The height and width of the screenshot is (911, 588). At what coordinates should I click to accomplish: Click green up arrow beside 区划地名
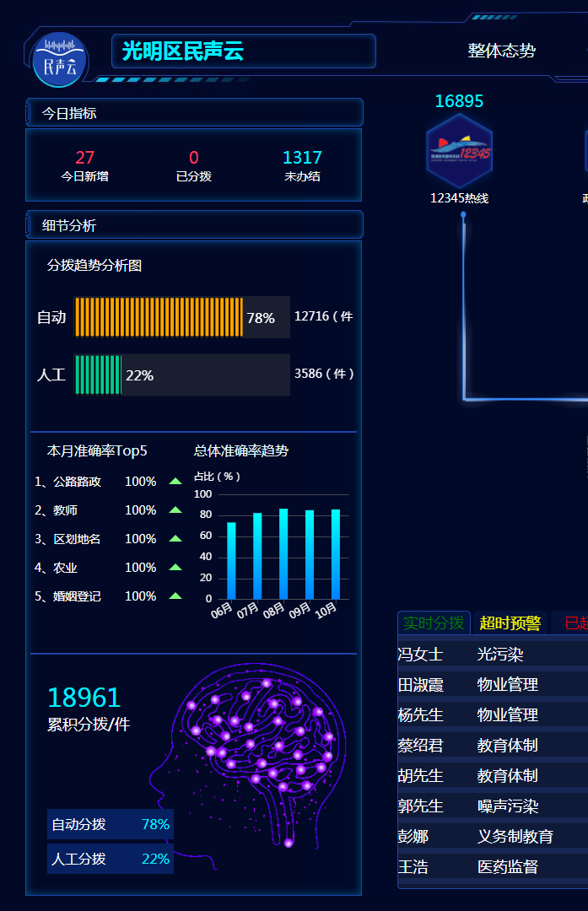pos(175,539)
